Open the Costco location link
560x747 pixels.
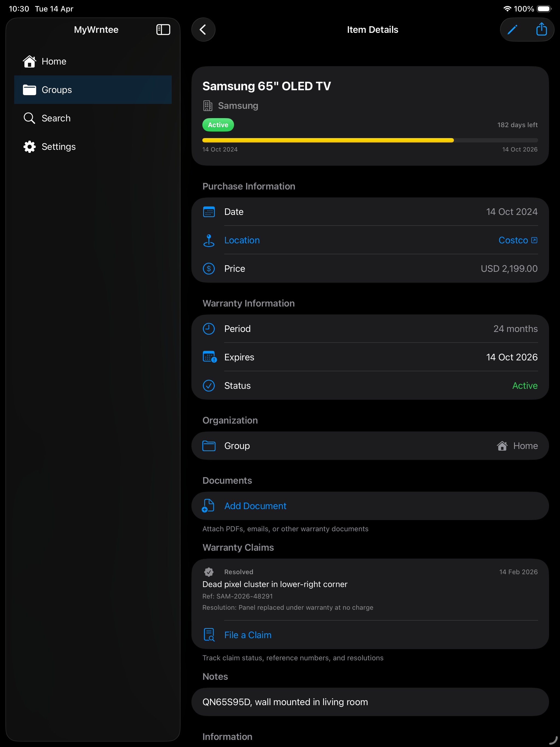pyautogui.click(x=518, y=240)
